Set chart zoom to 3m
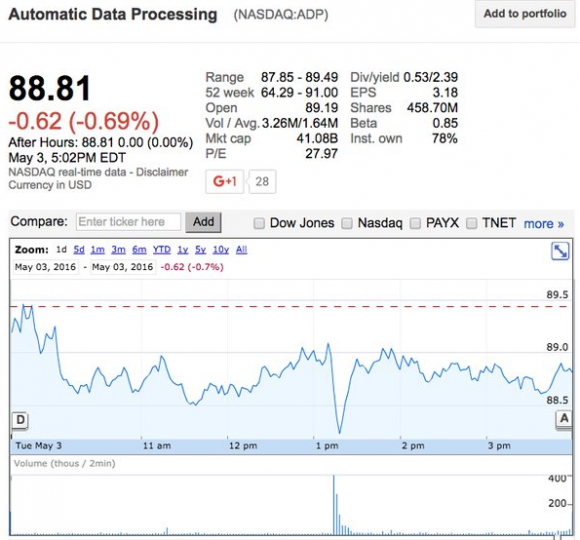 tap(118, 250)
